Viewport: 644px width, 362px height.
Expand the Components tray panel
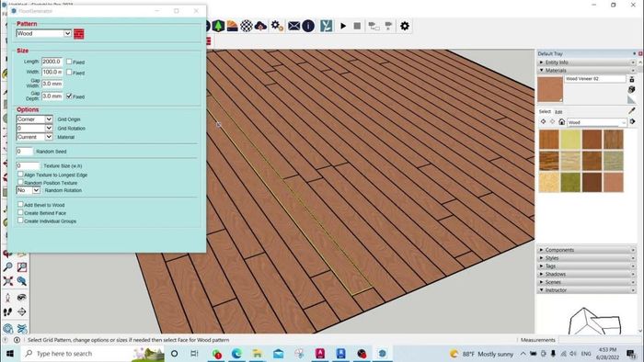[x=586, y=250]
